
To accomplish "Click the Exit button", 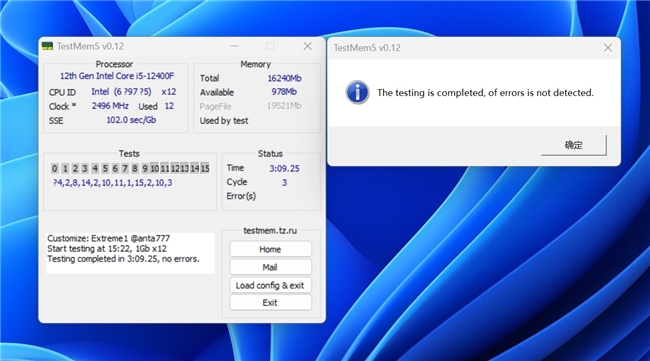I will [270, 303].
